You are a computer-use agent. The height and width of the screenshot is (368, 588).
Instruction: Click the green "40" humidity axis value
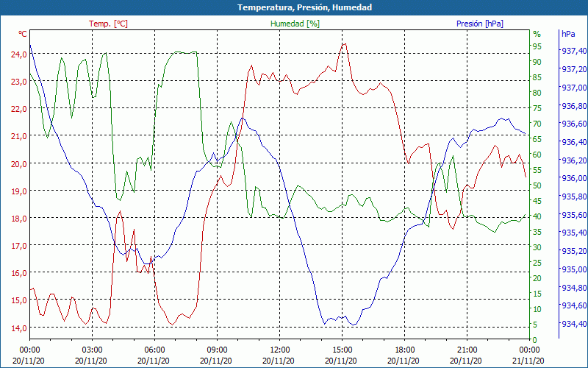coord(537,216)
